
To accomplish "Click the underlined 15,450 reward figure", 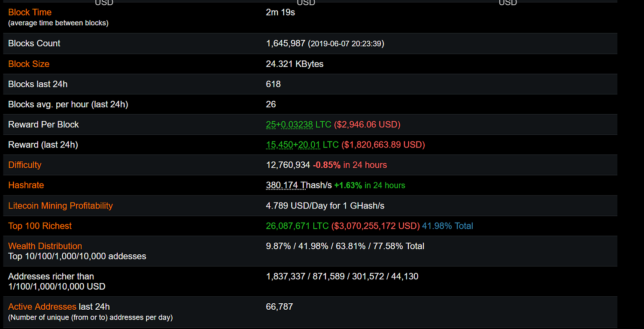I will tap(279, 145).
